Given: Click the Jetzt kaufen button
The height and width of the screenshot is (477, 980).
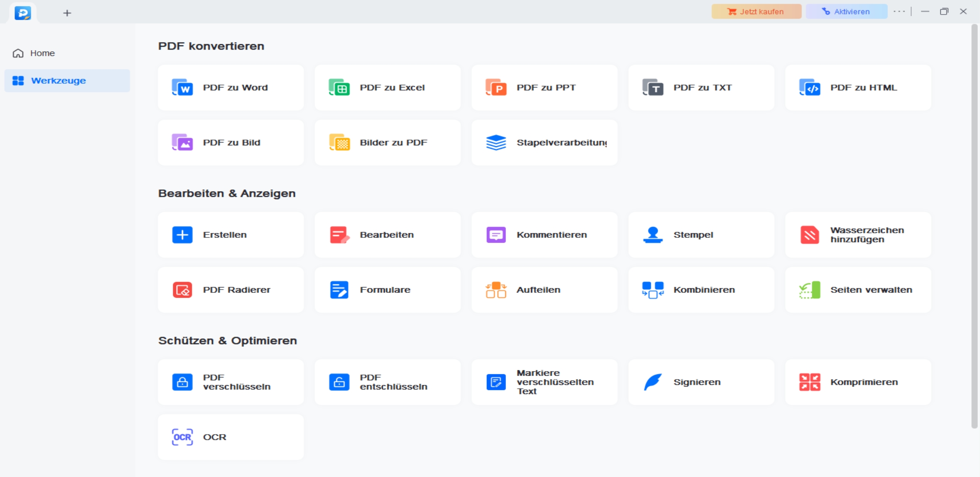Looking at the screenshot, I should coord(756,12).
